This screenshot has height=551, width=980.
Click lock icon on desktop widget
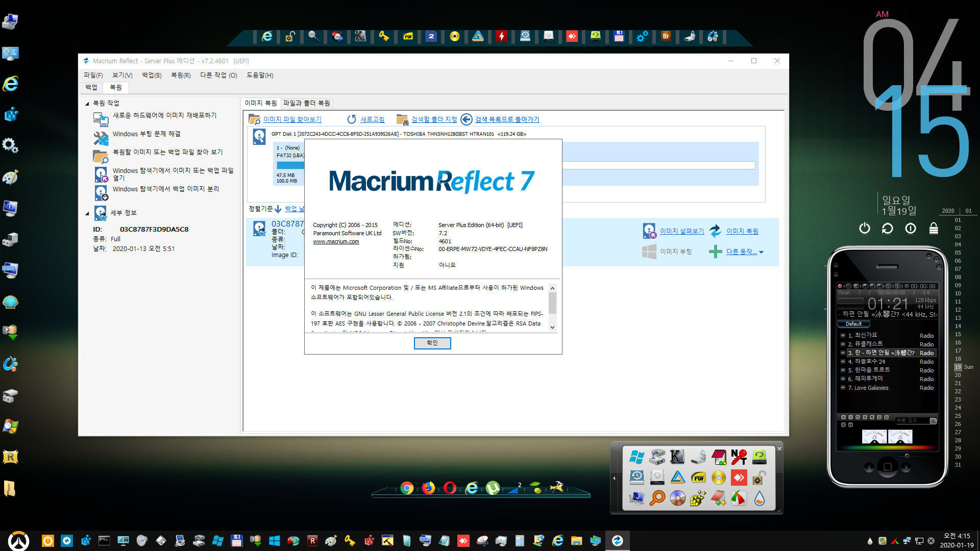[x=934, y=228]
